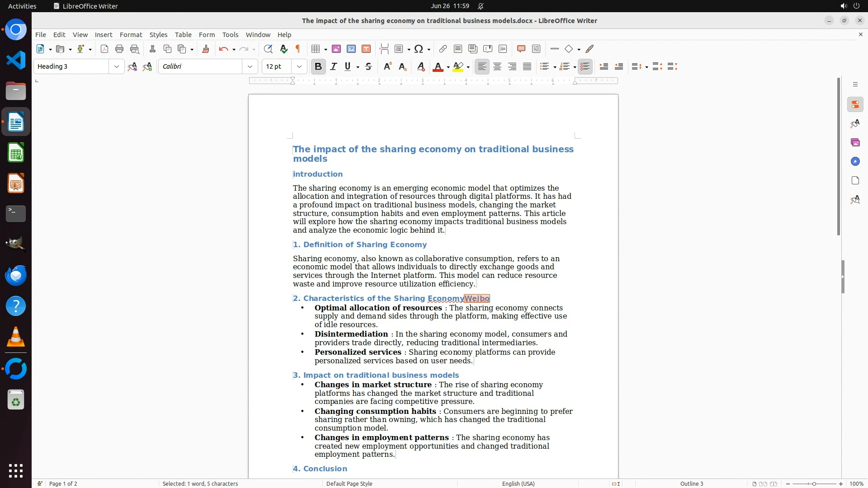Open LibreOffice Calc from the dock
This screenshot has height=488, width=868.
click(16, 153)
